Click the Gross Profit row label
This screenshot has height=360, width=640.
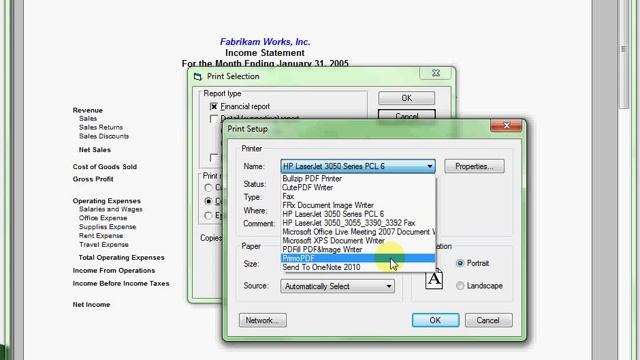[93, 179]
